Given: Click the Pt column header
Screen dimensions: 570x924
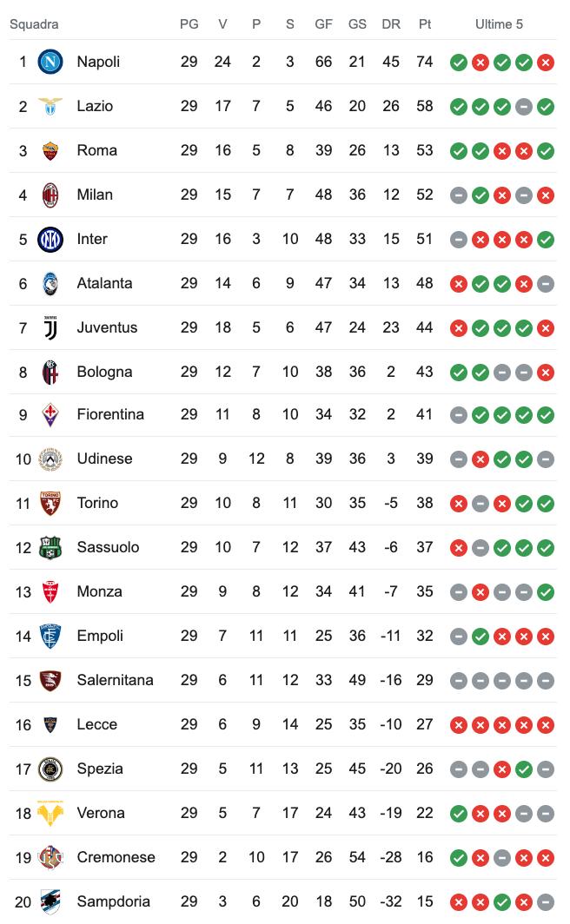Looking at the screenshot, I should click(425, 24).
